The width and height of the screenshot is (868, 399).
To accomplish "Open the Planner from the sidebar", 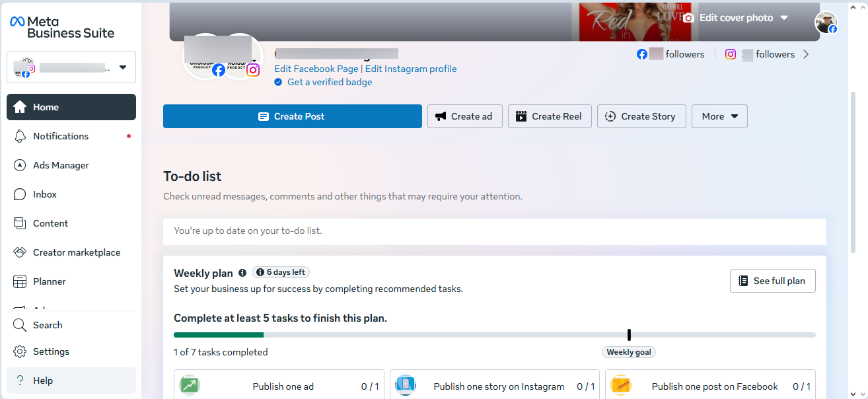I will 49,281.
